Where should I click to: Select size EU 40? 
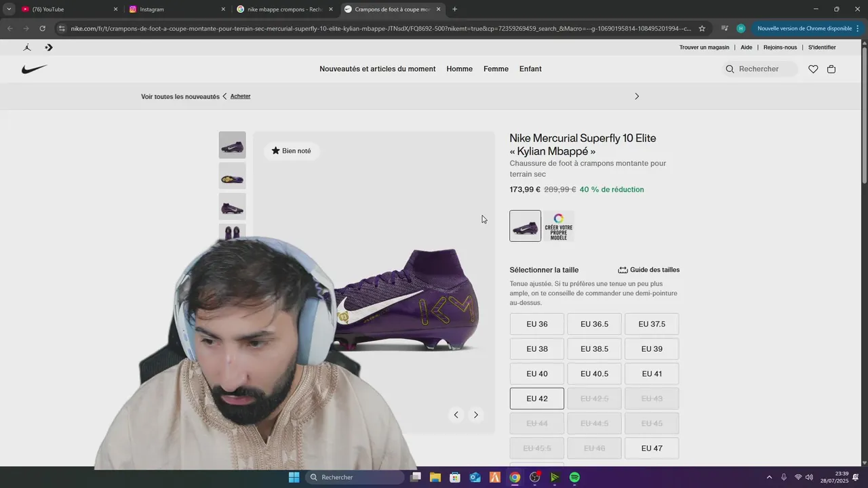click(537, 373)
